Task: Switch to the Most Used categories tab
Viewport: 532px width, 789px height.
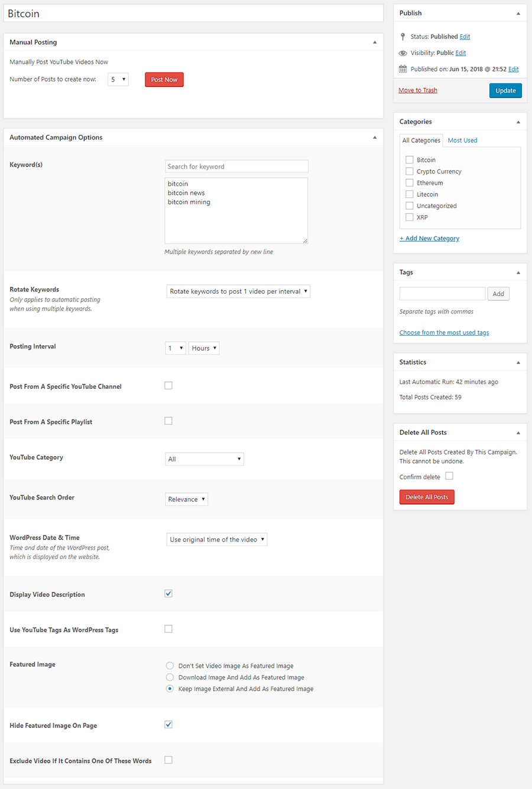Action: click(462, 141)
